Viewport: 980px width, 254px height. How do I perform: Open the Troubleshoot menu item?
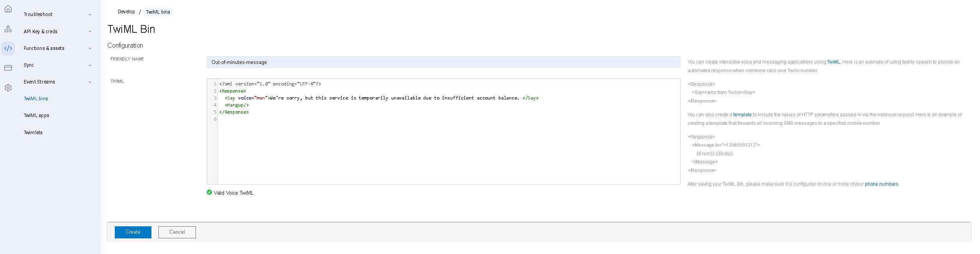[x=38, y=14]
